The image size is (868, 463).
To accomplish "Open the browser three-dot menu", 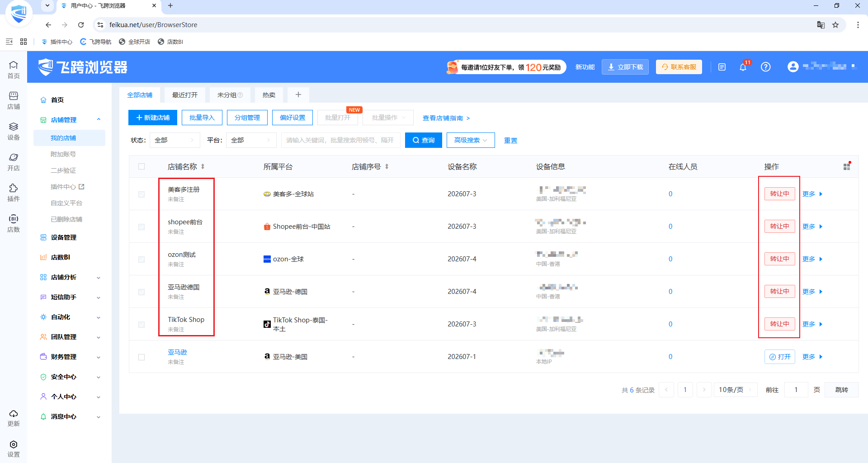I will coord(858,25).
